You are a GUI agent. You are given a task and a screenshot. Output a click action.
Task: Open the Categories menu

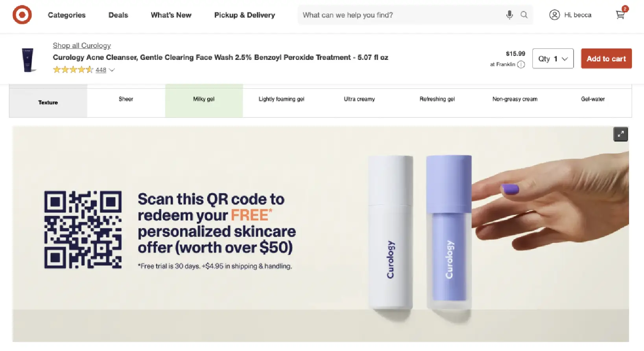point(66,15)
